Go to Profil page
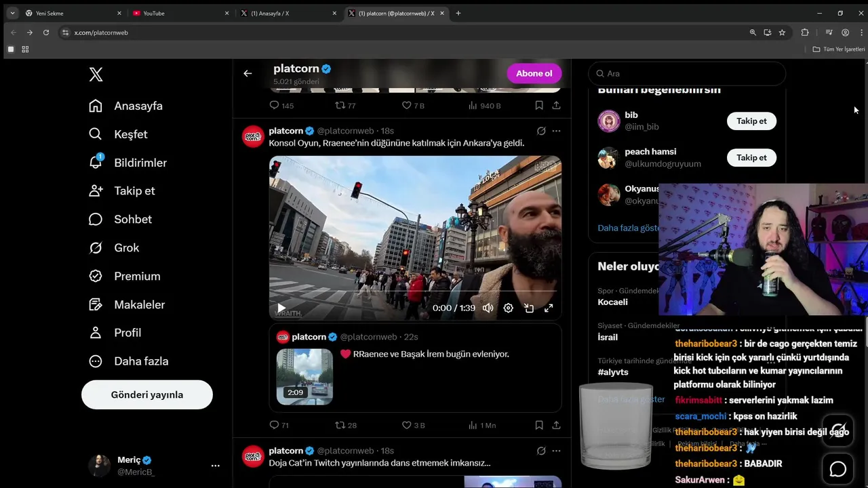This screenshot has height=488, width=868. (115, 332)
